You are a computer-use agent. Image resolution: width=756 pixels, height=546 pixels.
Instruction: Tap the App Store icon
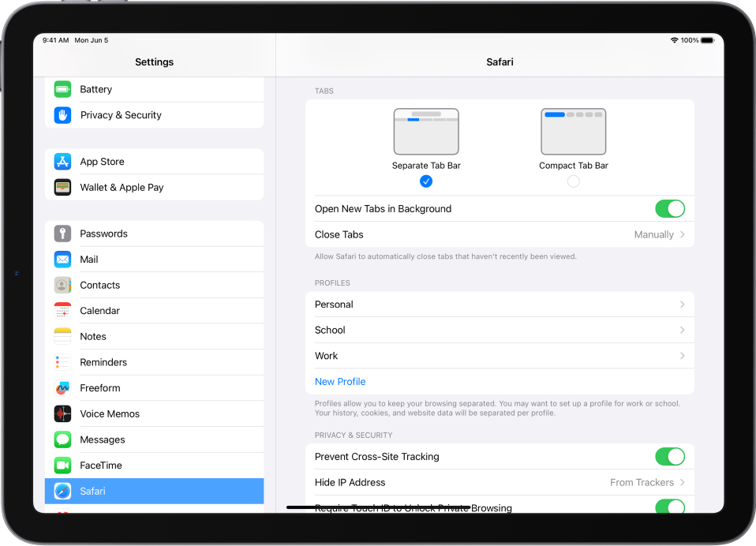click(62, 162)
